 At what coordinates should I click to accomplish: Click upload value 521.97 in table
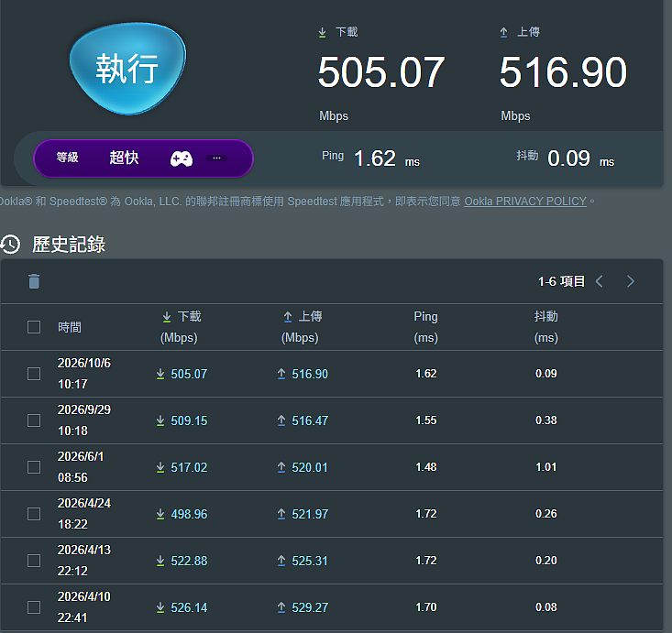coord(310,514)
